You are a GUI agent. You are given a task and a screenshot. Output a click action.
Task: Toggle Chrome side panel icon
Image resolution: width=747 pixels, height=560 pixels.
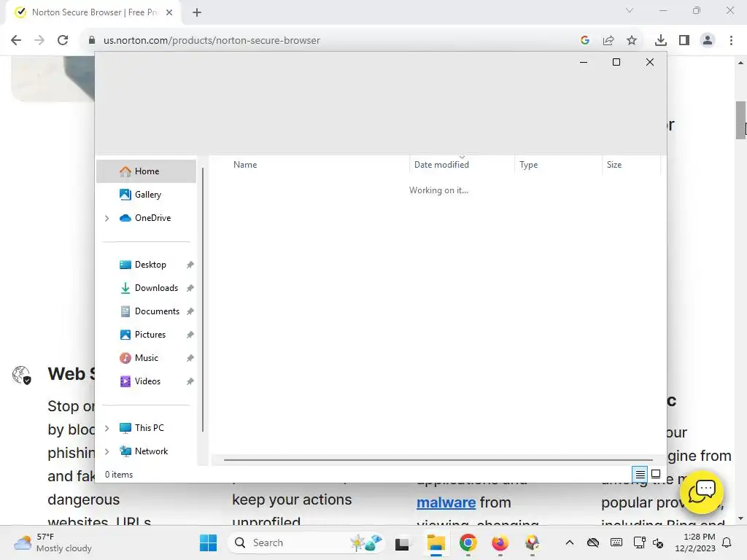tap(684, 41)
